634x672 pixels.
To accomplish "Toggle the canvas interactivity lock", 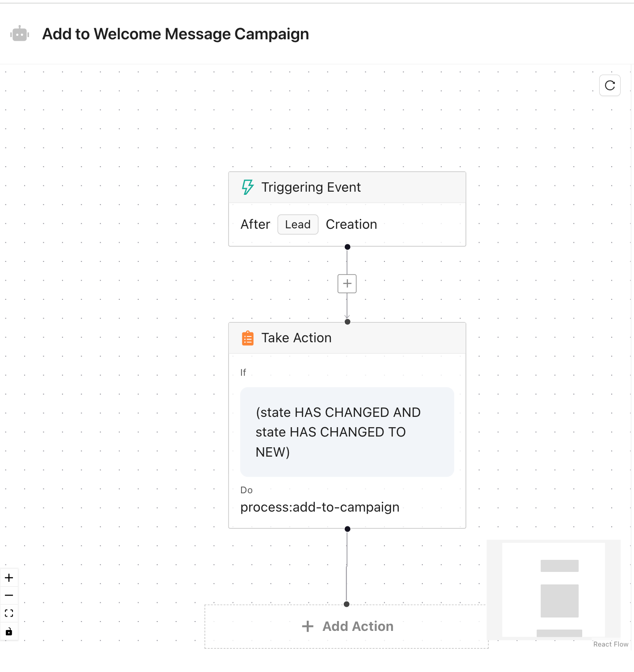I will (x=9, y=631).
